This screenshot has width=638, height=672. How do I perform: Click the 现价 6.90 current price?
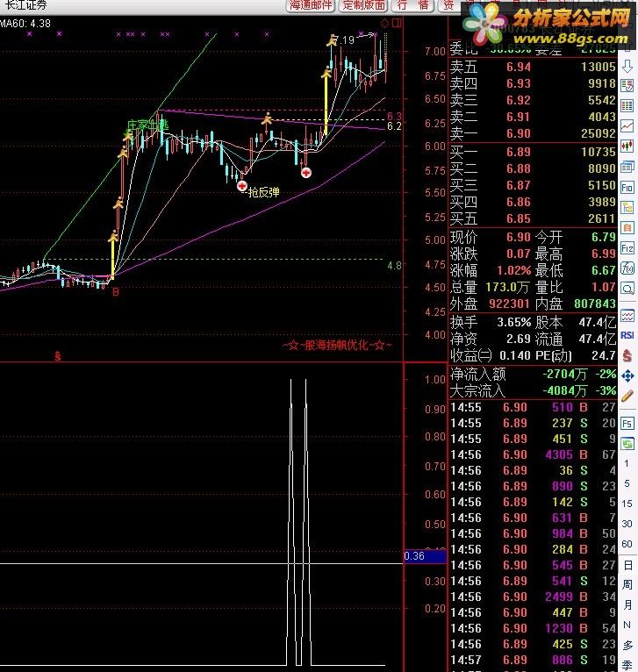click(519, 237)
